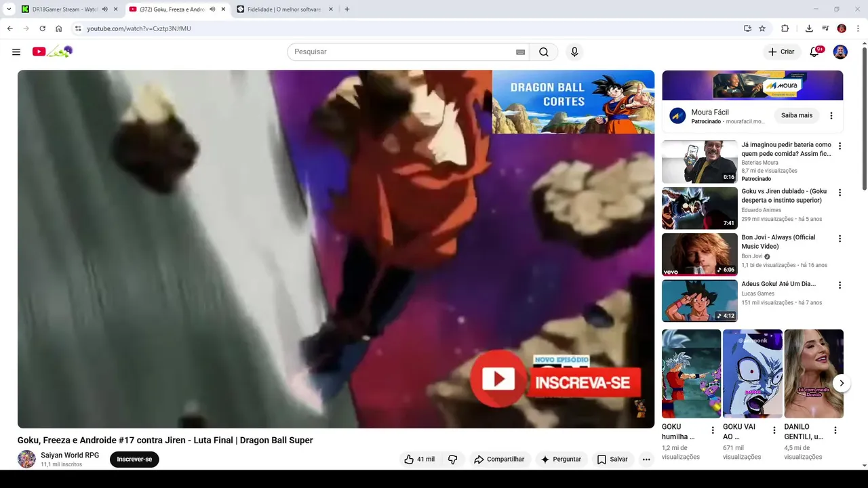This screenshot has height=488, width=868.
Task: Reload the current page
Action: point(42,28)
